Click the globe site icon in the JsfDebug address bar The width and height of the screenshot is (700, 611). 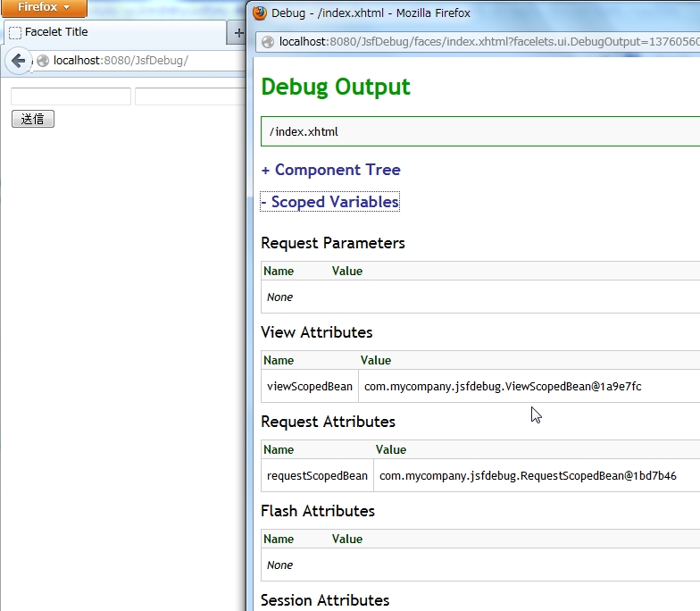tap(43, 61)
